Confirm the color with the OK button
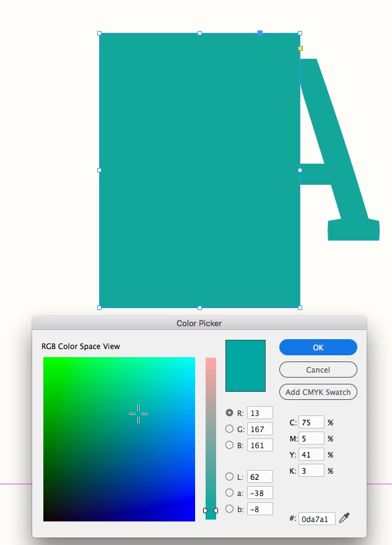Image resolution: width=392 pixels, height=545 pixels. pyautogui.click(x=318, y=347)
